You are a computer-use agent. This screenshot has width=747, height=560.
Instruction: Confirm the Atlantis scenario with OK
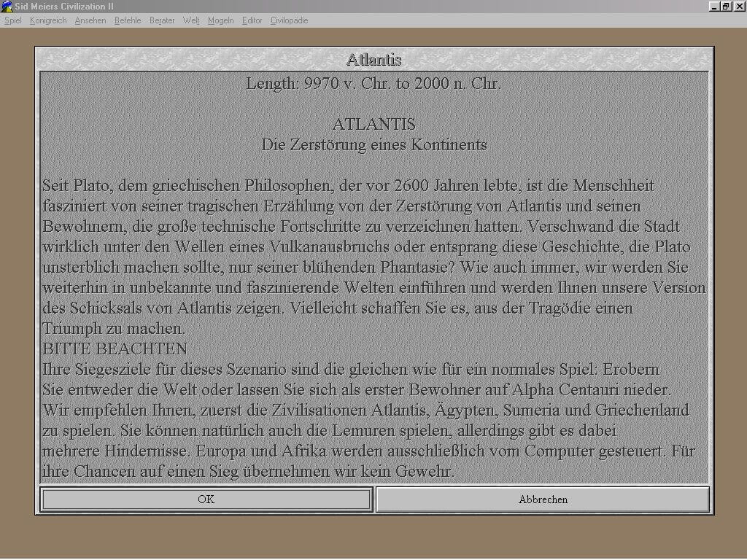[x=206, y=499]
